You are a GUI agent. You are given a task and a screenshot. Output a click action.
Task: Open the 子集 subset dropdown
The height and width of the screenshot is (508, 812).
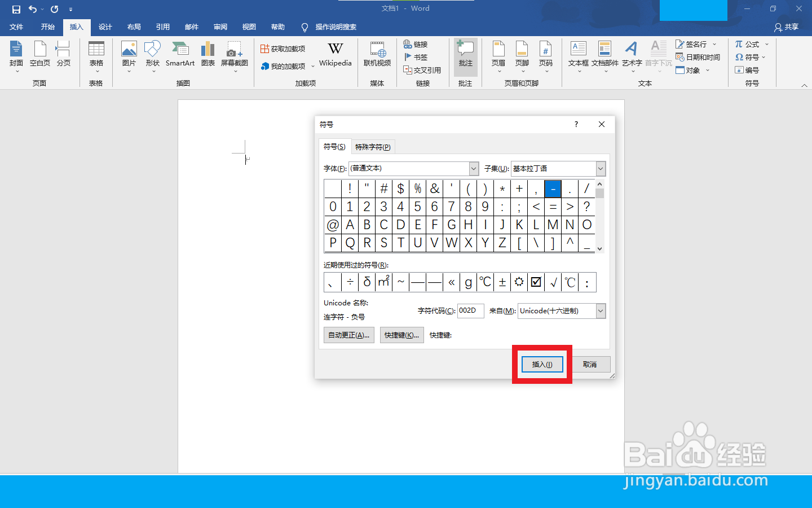(x=600, y=168)
